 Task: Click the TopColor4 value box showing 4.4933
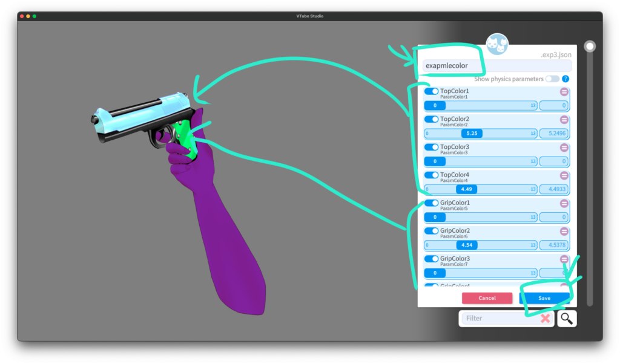[x=553, y=189]
